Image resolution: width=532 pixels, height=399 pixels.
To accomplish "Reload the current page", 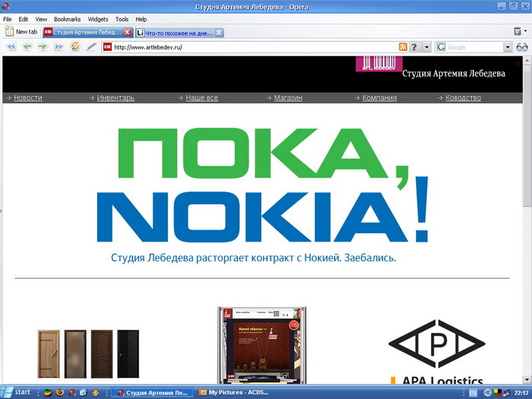I will [75, 46].
